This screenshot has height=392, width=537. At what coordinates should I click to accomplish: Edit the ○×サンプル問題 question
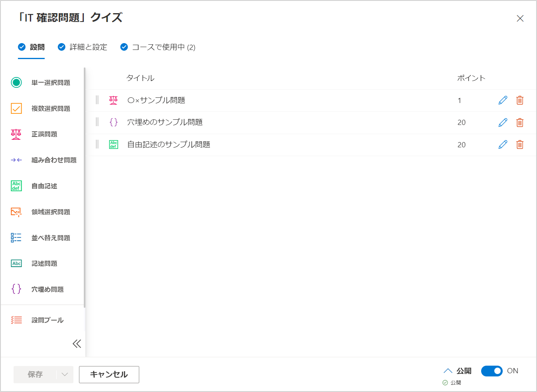(503, 100)
